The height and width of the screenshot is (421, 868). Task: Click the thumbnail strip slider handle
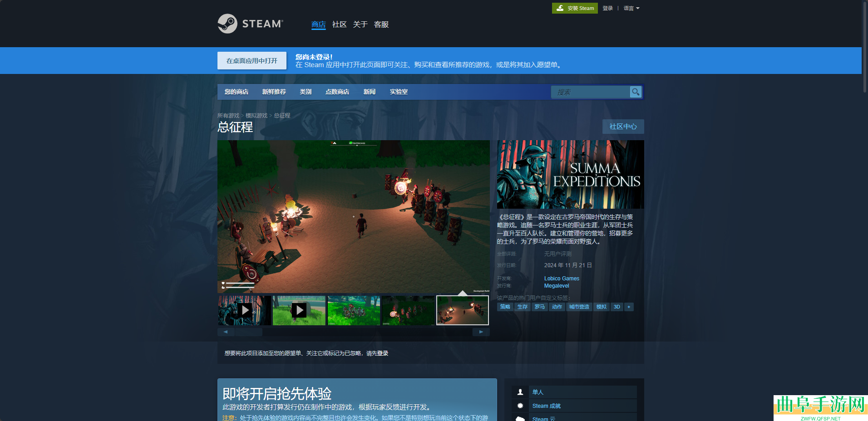tap(249, 332)
